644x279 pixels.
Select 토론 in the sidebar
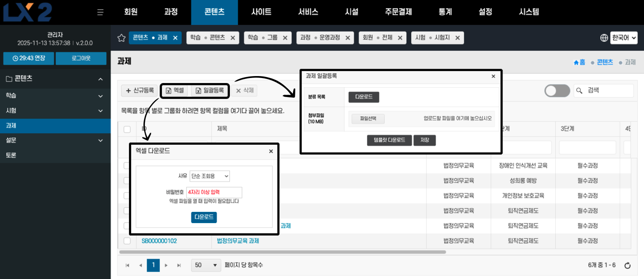(55, 155)
